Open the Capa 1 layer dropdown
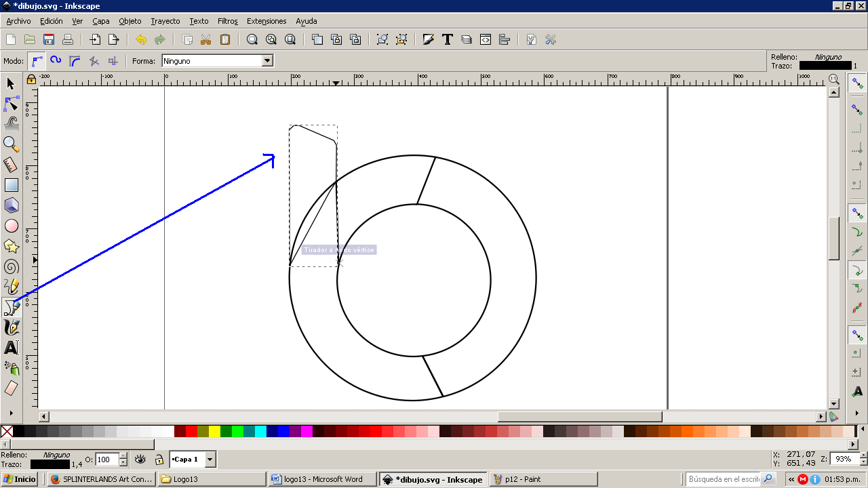The image size is (868, 488). click(x=210, y=460)
